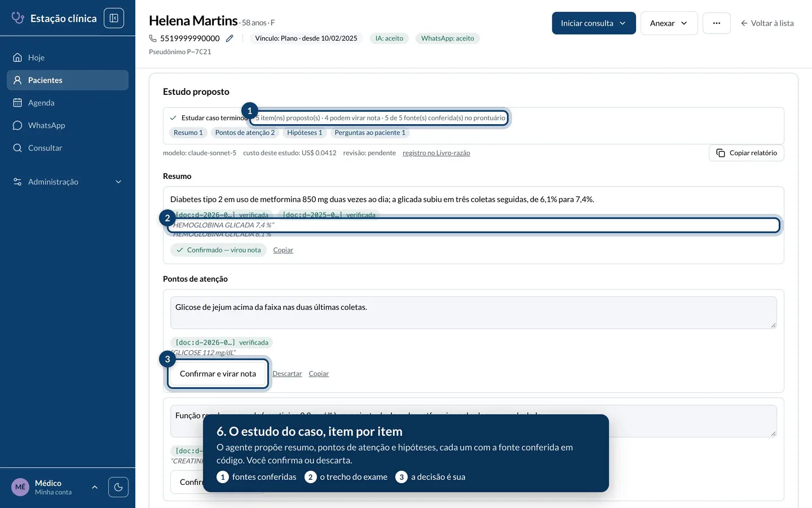Image resolution: width=812 pixels, height=508 pixels.
Task: Click the Glicose de jejum text field
Action: click(x=474, y=313)
